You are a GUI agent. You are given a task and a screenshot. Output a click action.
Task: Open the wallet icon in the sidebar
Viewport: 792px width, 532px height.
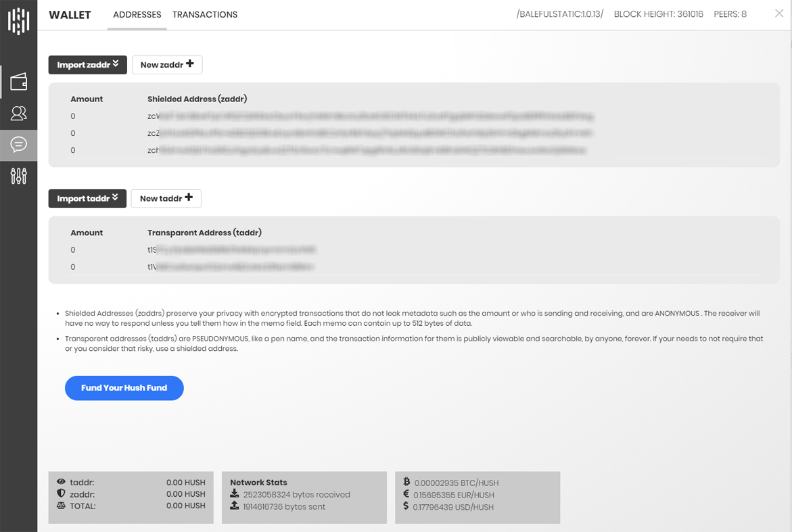click(x=19, y=81)
